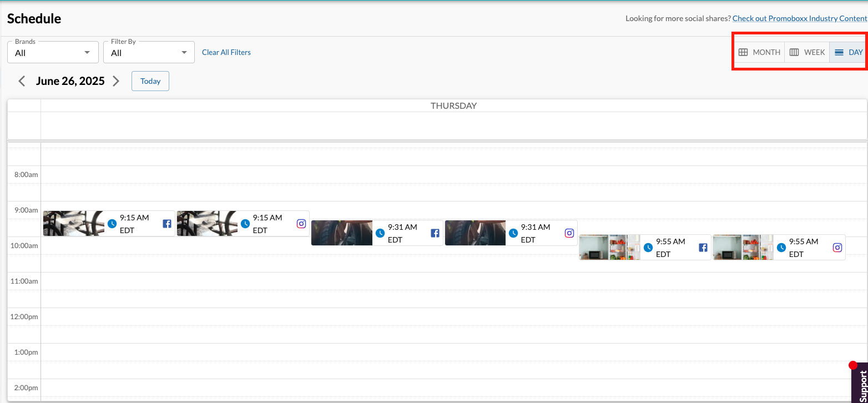
Task: Click the 1:00pm time label
Action: pyautogui.click(x=26, y=352)
